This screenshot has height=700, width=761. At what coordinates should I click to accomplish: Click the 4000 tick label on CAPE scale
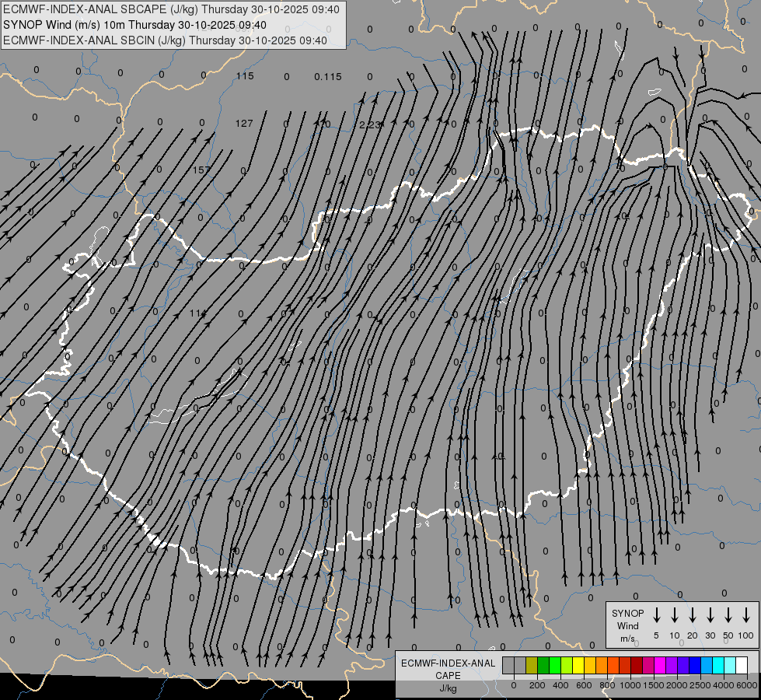click(x=724, y=685)
